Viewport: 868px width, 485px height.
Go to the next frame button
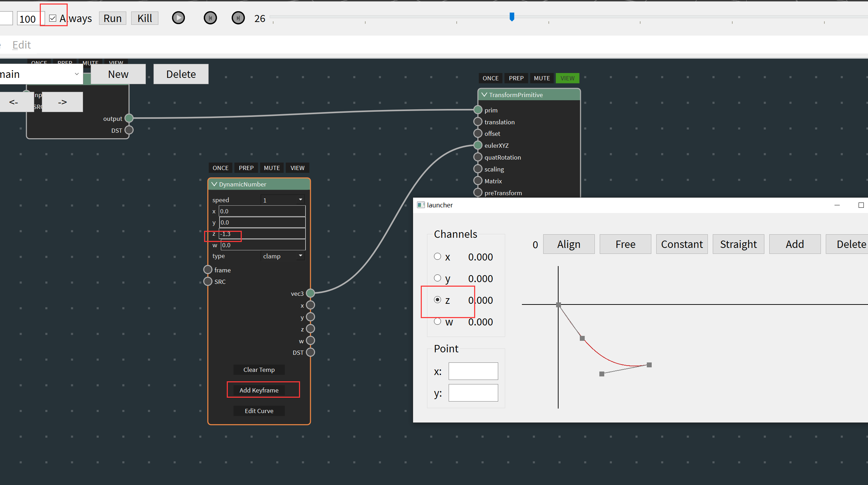pyautogui.click(x=238, y=18)
